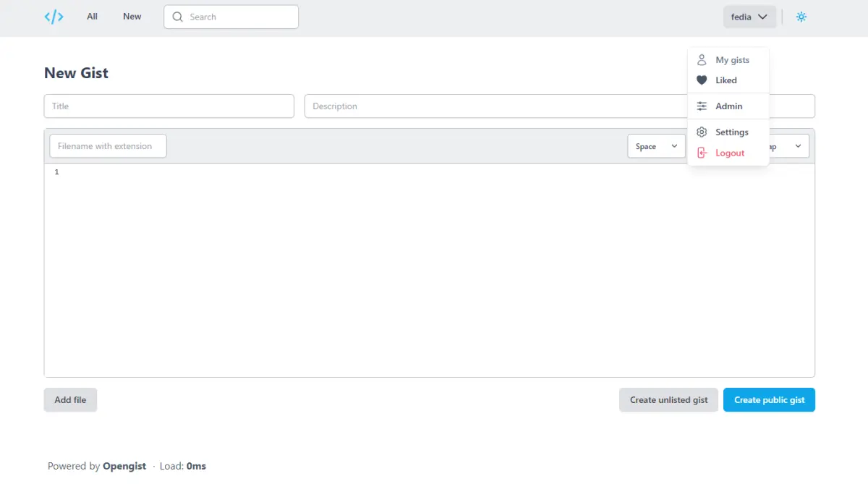Toggle the light/dark theme sun icon
The image size is (868, 484).
coord(801,17)
